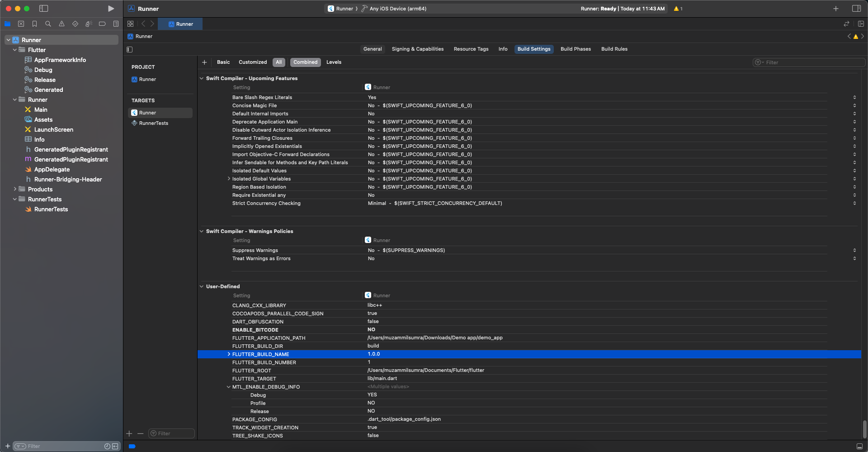Toggle the navigator sidebar visibility button
Image resolution: width=868 pixels, height=452 pixels.
(44, 9)
